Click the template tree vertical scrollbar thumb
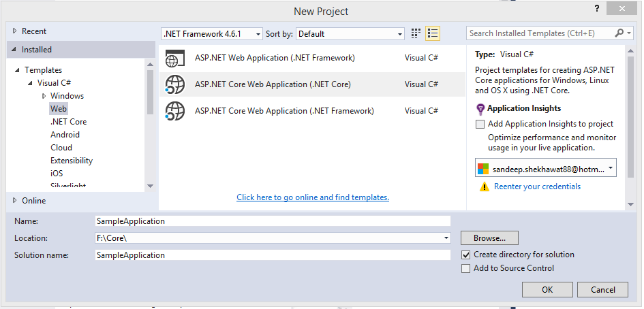Image resolution: width=644 pixels, height=309 pixels. (150, 93)
